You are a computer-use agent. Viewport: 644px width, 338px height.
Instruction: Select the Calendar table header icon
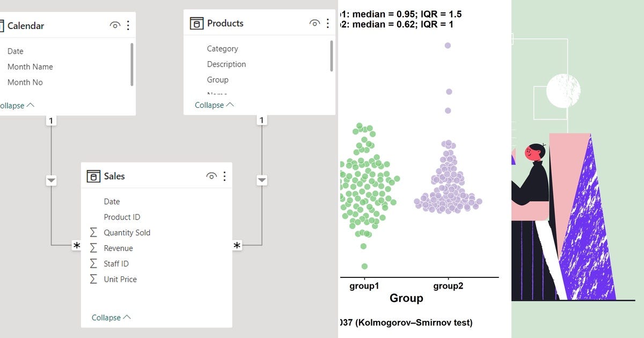(3, 25)
